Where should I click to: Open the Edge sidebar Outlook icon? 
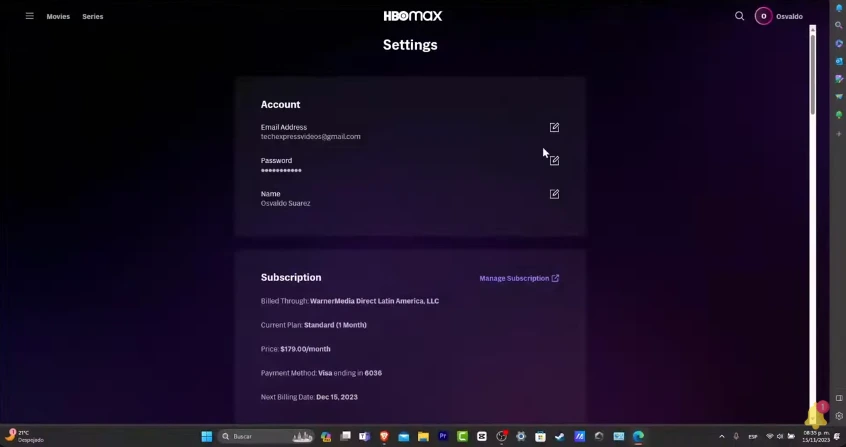coord(839,61)
